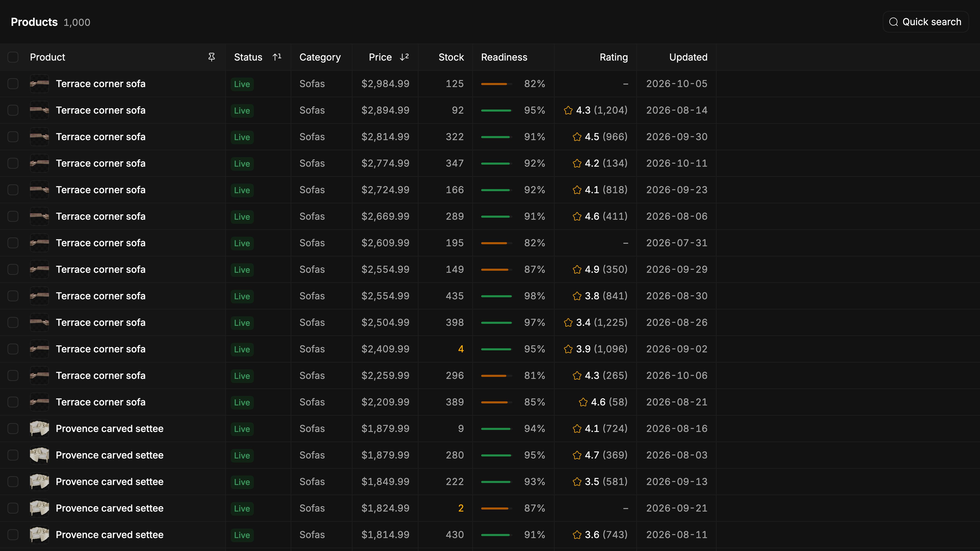Screen dimensions: 980x551
Task: Click the low stock value 4
Action: 461,349
